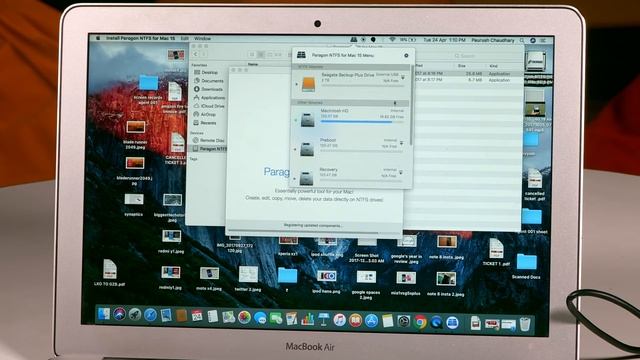This screenshot has height=360, width=640.
Task: Open Siri from the Dock
Action: [x=119, y=314]
